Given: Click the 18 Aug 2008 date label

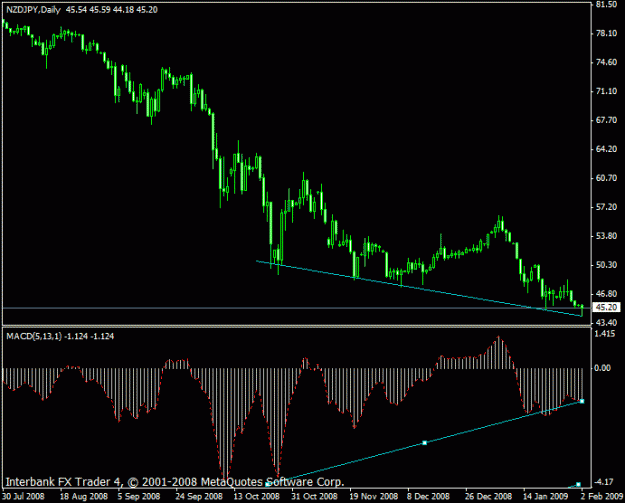Looking at the screenshot, I should 84,496.
